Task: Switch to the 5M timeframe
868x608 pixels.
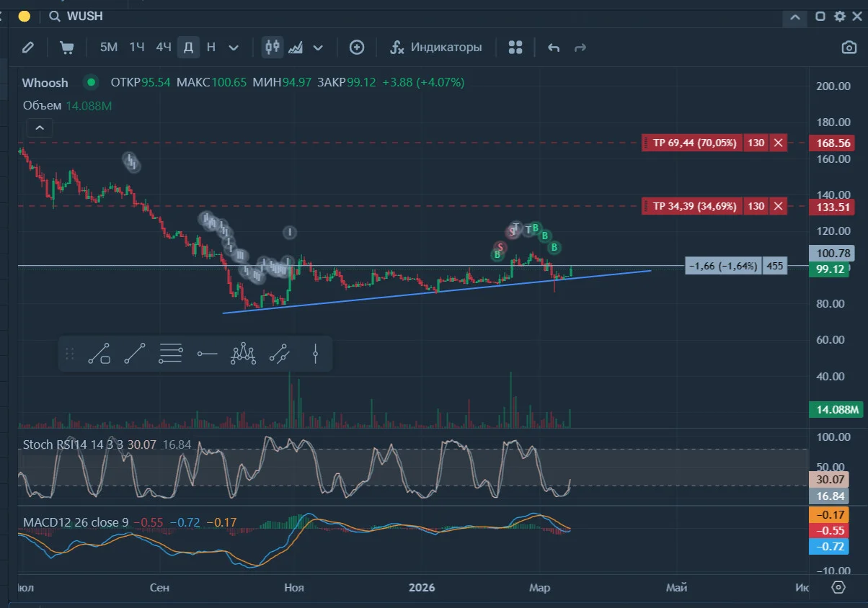Action: pos(109,48)
